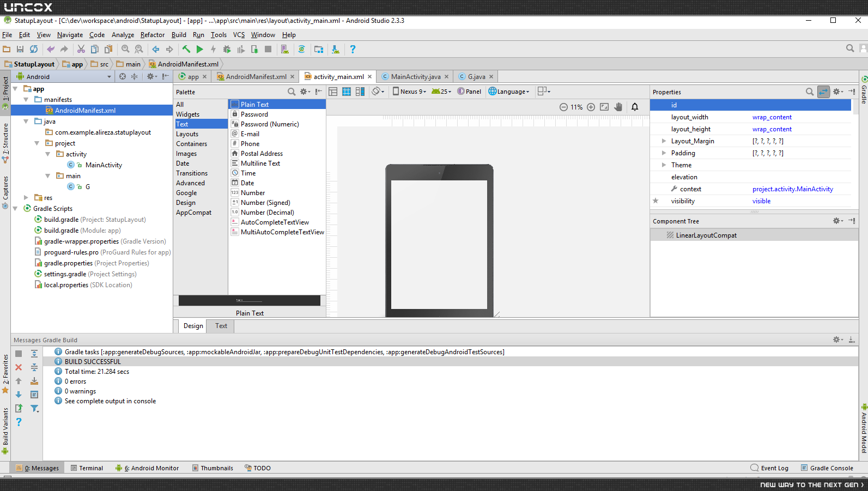Open the API 25 version dropdown
The width and height of the screenshot is (868, 491).
point(441,92)
